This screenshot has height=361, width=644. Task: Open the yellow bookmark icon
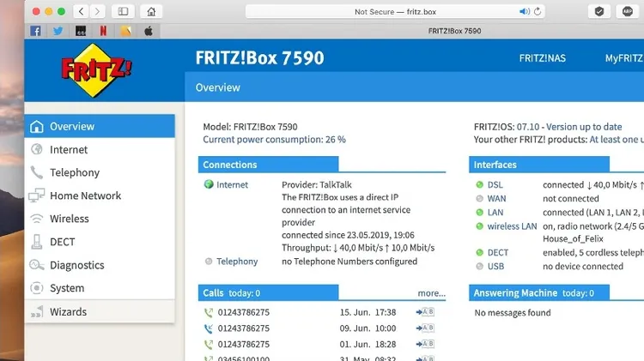click(125, 31)
